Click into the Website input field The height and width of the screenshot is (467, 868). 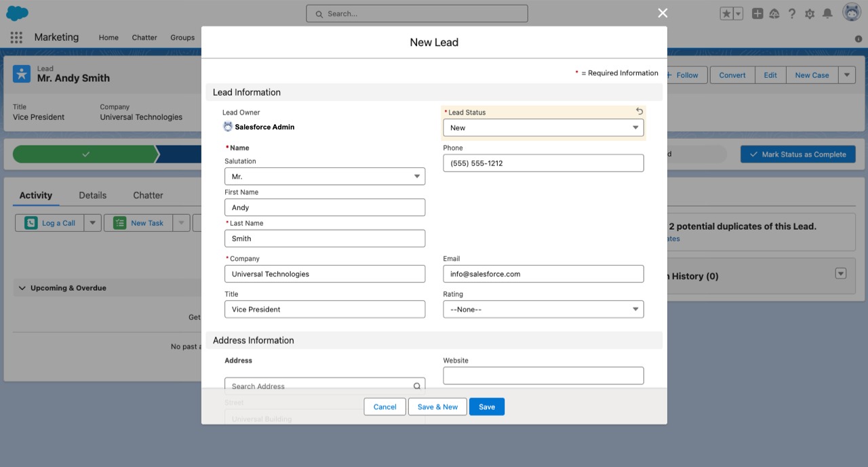point(542,375)
